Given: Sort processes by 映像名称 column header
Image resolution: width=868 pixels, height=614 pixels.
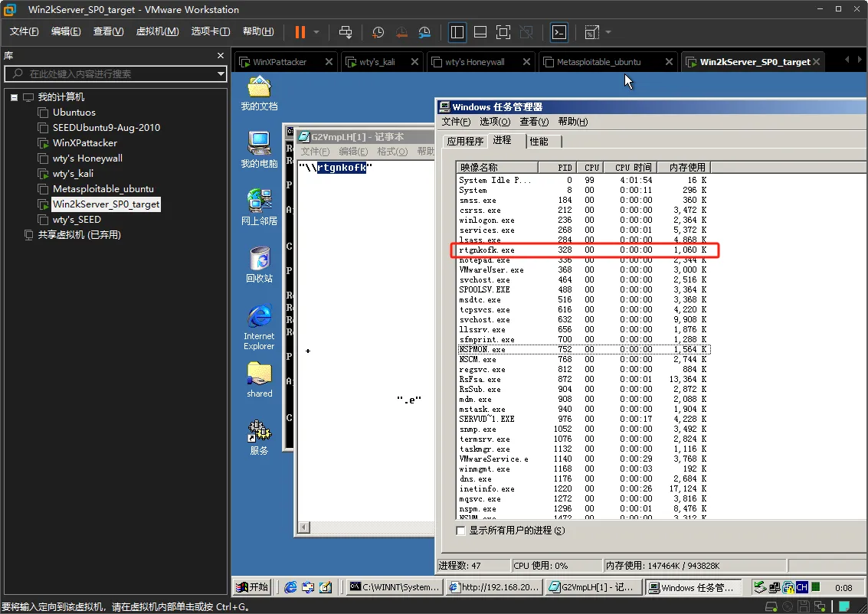Looking at the screenshot, I should point(496,167).
